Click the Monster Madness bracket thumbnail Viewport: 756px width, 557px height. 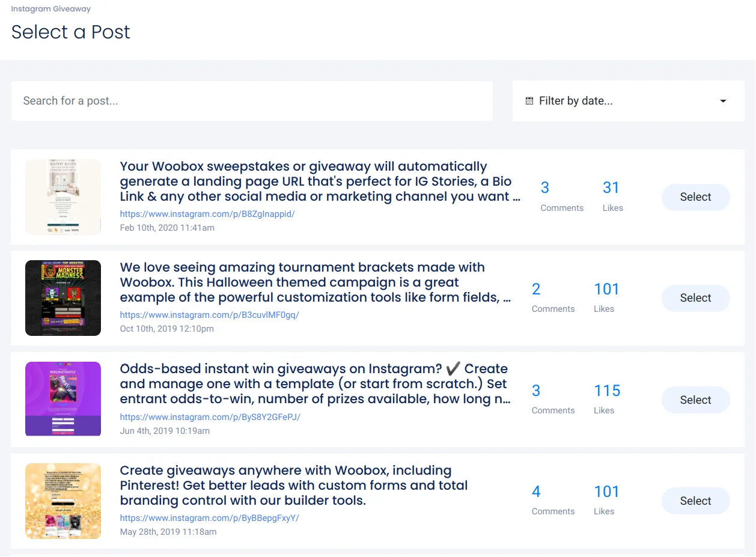click(63, 298)
